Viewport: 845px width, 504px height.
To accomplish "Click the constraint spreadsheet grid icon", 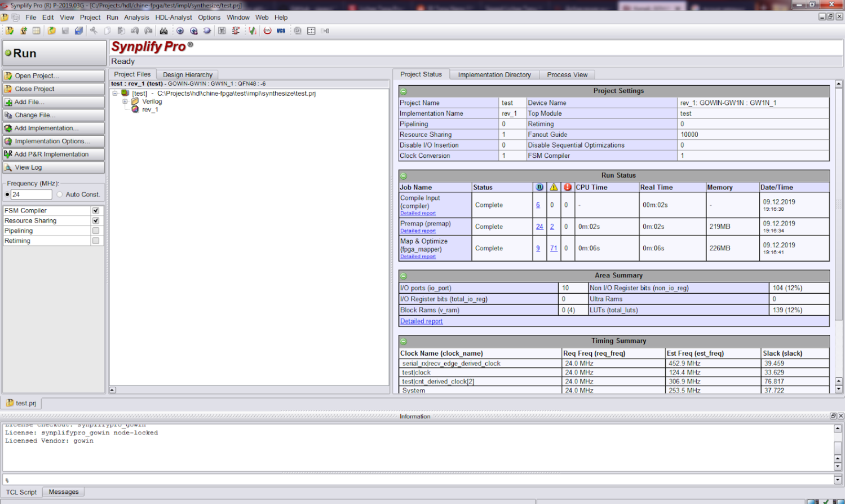I will [x=37, y=31].
